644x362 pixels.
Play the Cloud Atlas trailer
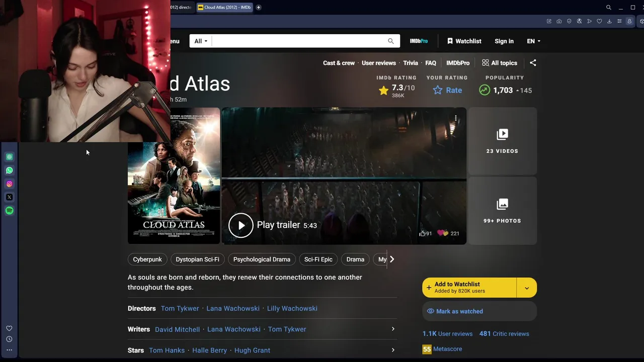241,225
